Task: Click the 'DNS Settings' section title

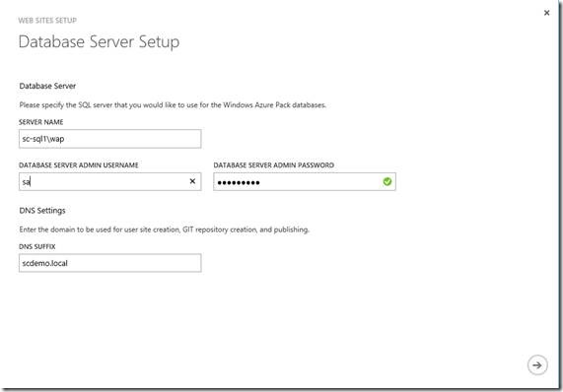Action: click(42, 211)
